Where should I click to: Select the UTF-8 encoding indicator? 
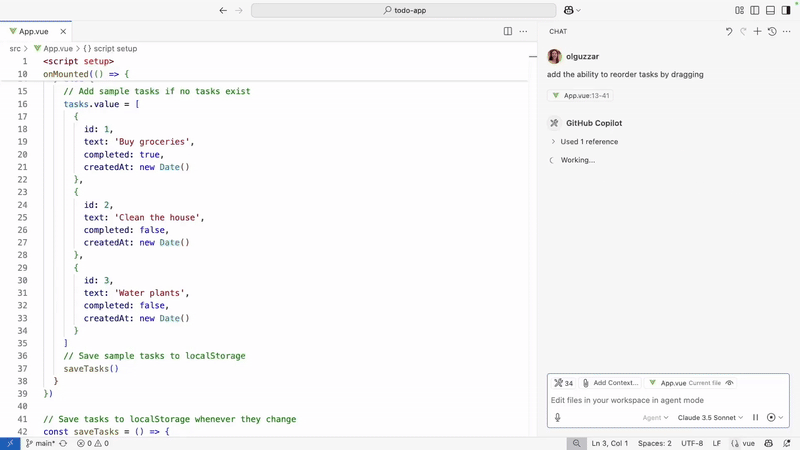point(692,443)
